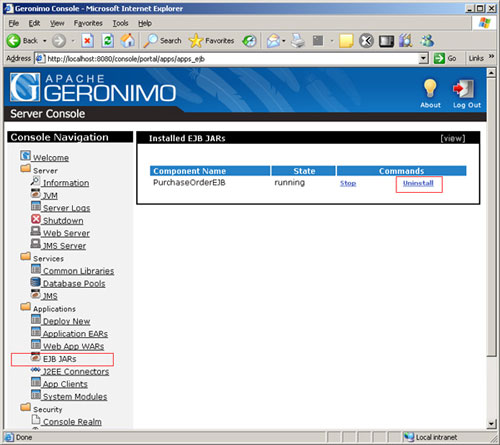Click the Home toolbar icon
Screen dimensions: 500x445
click(x=128, y=41)
